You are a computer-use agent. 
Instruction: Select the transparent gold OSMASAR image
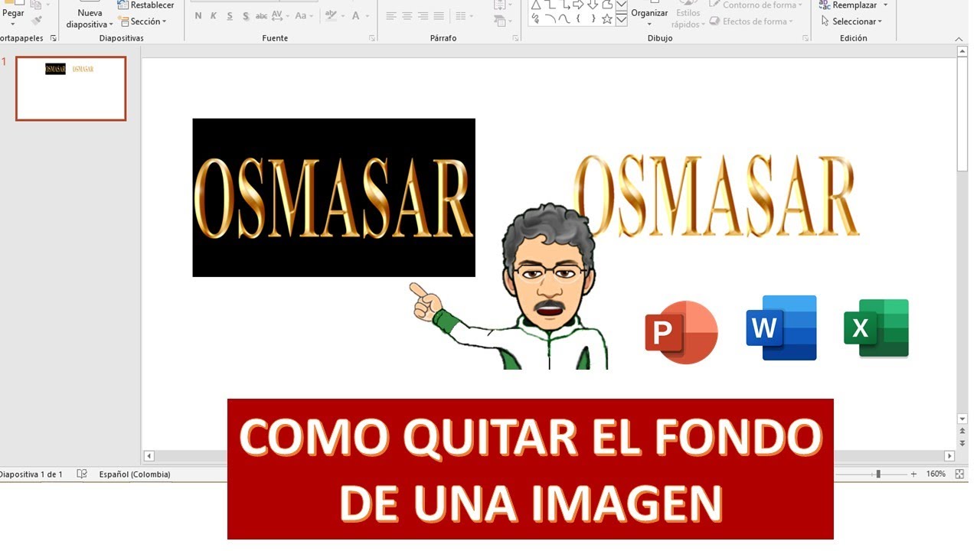click(717, 196)
